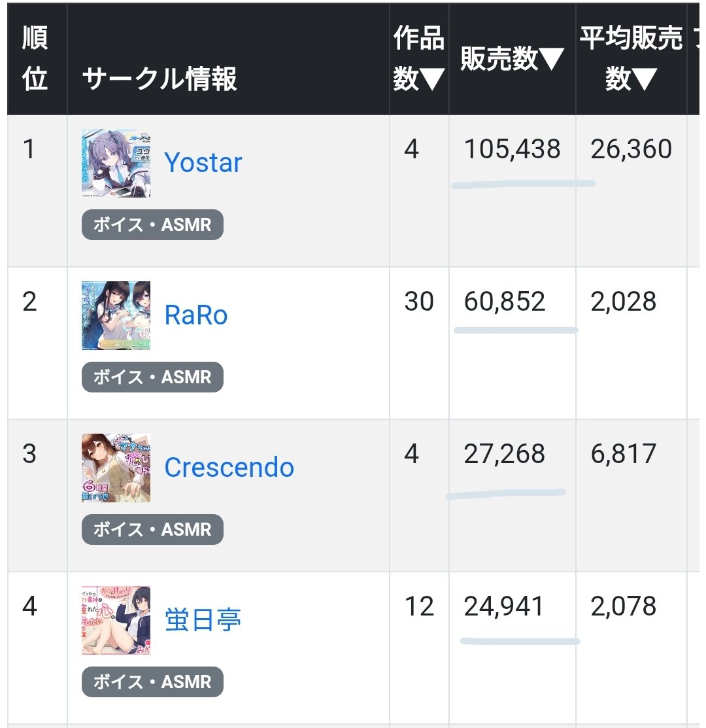
Task: Click Yostar's sales figure 105,438
Action: click(x=512, y=150)
